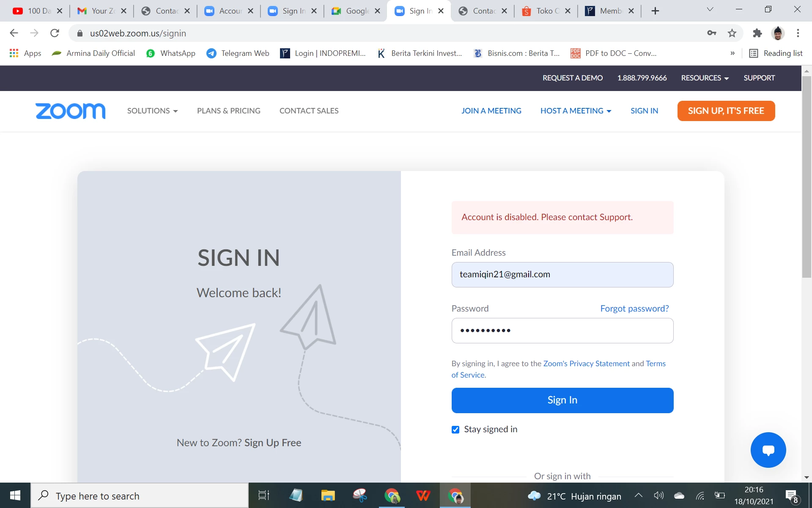The width and height of the screenshot is (812, 508).
Task: Open the Resources dropdown in top bar
Action: coord(705,78)
